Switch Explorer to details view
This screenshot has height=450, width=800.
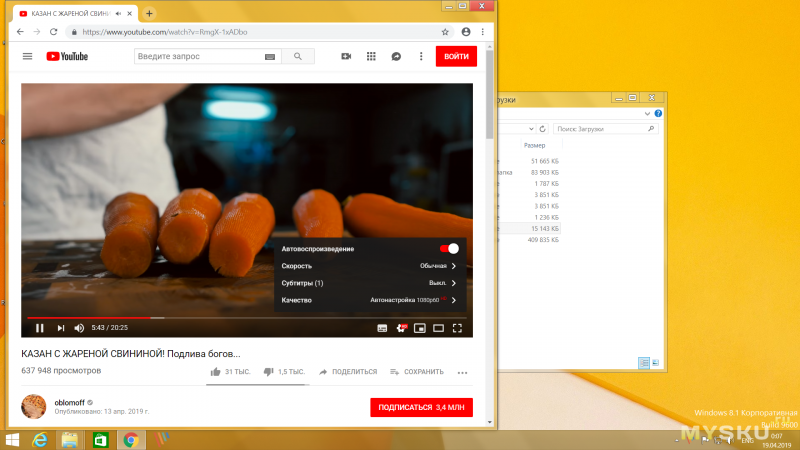(644, 363)
